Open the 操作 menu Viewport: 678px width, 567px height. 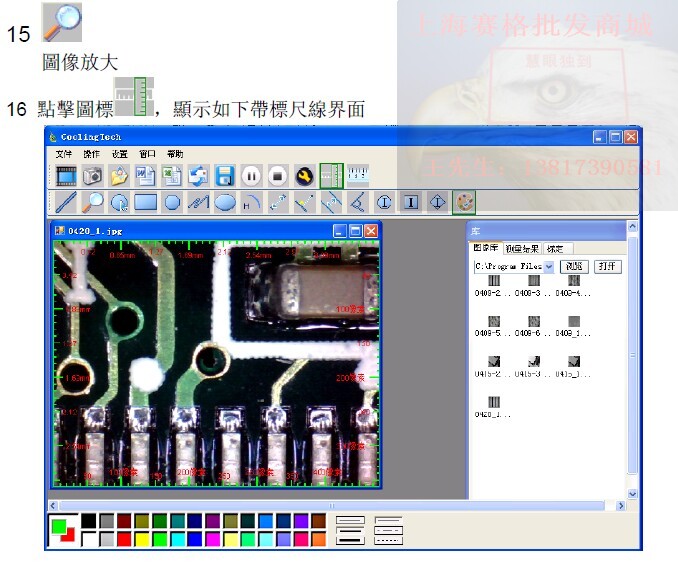[91, 154]
